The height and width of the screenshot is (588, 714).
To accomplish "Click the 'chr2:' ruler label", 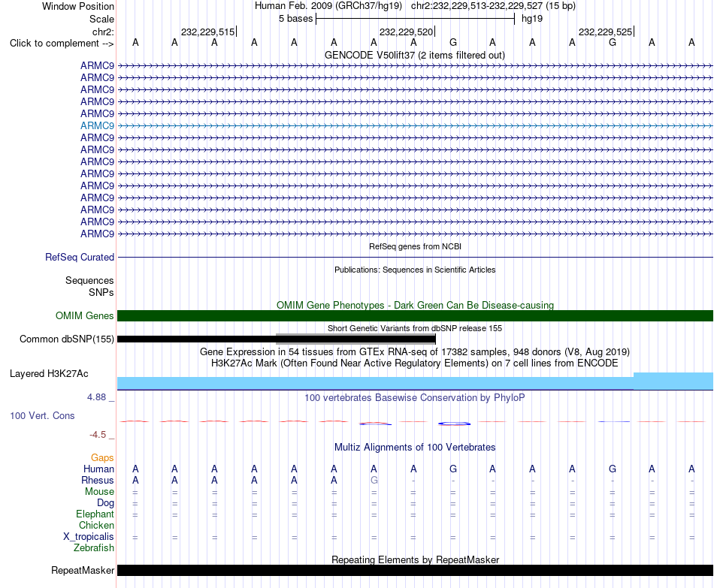I will pos(103,32).
